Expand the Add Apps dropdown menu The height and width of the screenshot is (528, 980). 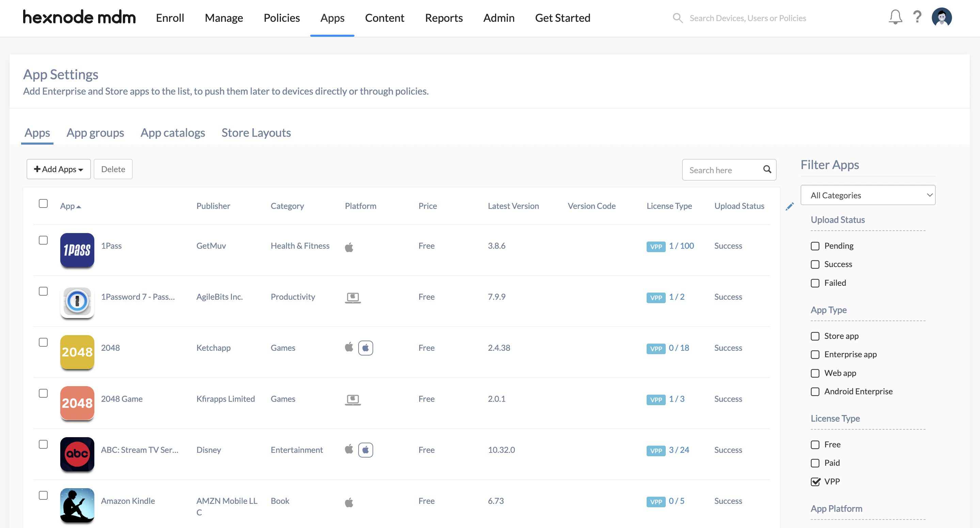pos(57,169)
